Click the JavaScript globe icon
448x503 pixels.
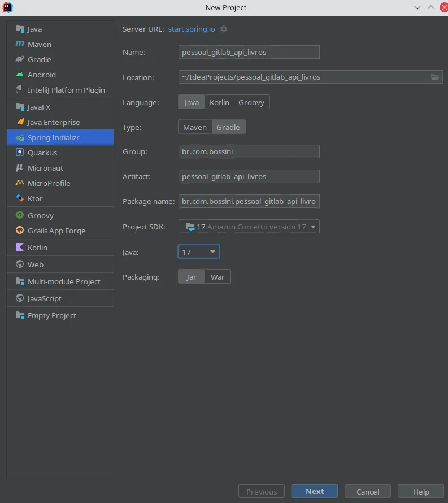pyautogui.click(x=20, y=298)
